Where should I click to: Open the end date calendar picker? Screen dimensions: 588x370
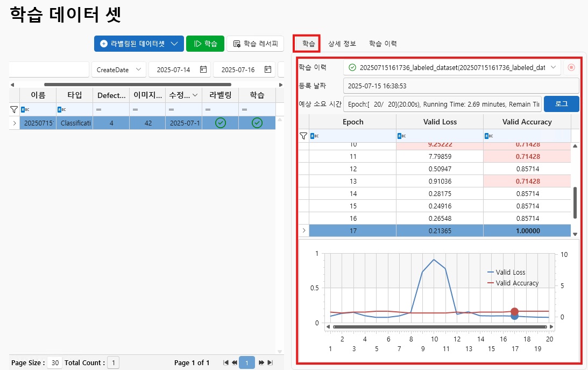click(x=267, y=69)
